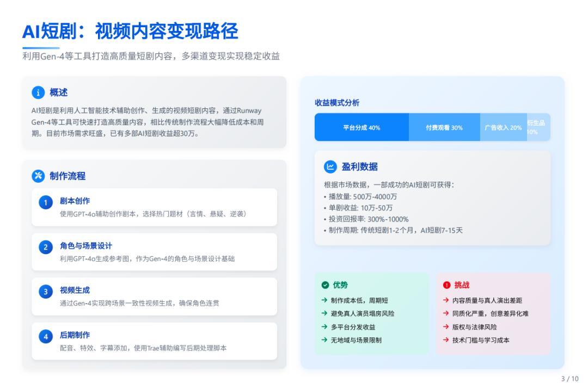Click the slide title AI短剧：视频内容变现路径
The width and height of the screenshot is (588, 389).
click(130, 31)
